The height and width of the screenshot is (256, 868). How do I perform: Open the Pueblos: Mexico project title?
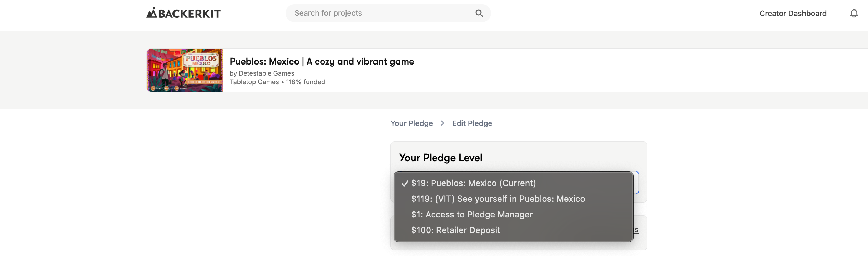tap(322, 61)
